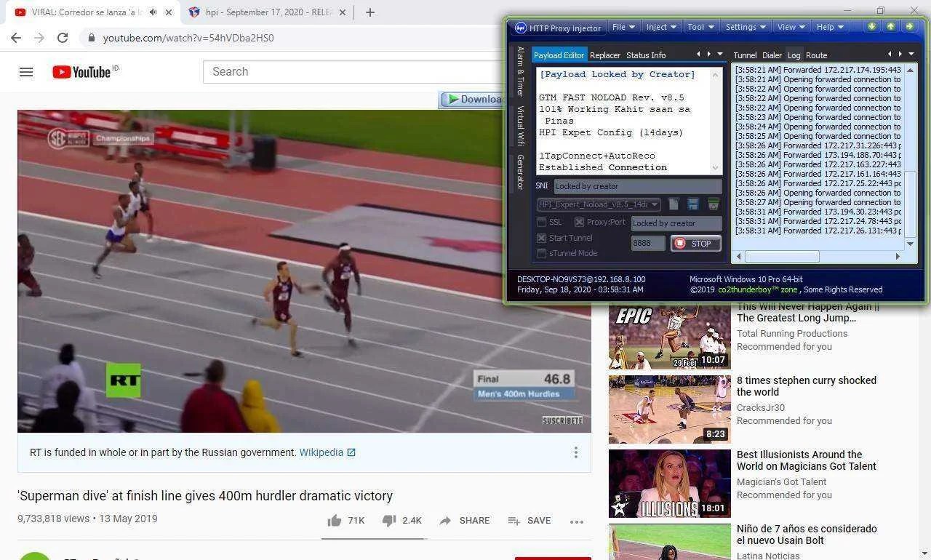Click the STOP button
The image size is (931, 560).
click(x=695, y=244)
